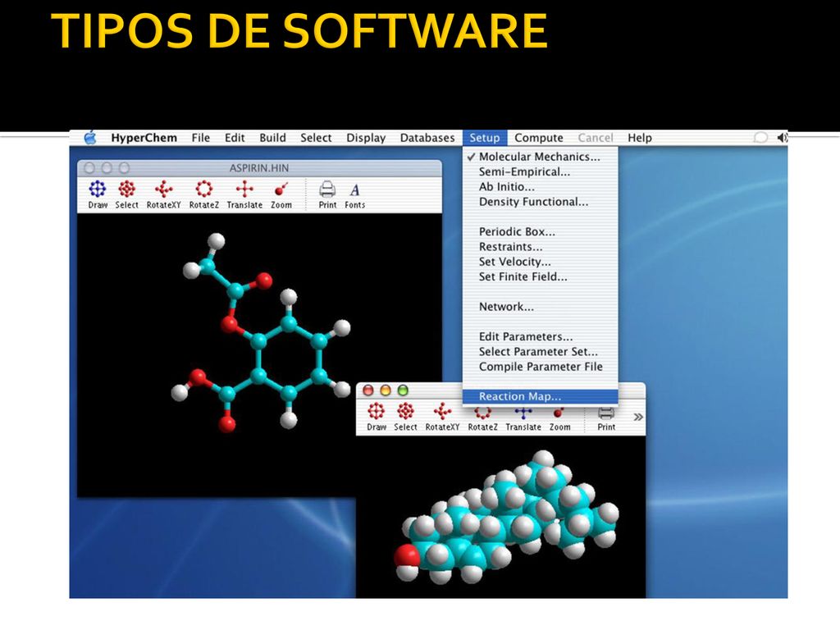Click Compile Parameter File entry
The width and height of the screenshot is (840, 630).
(540, 367)
